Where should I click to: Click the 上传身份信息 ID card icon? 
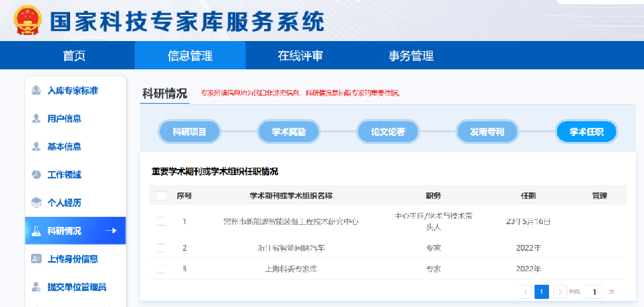[x=36, y=259]
